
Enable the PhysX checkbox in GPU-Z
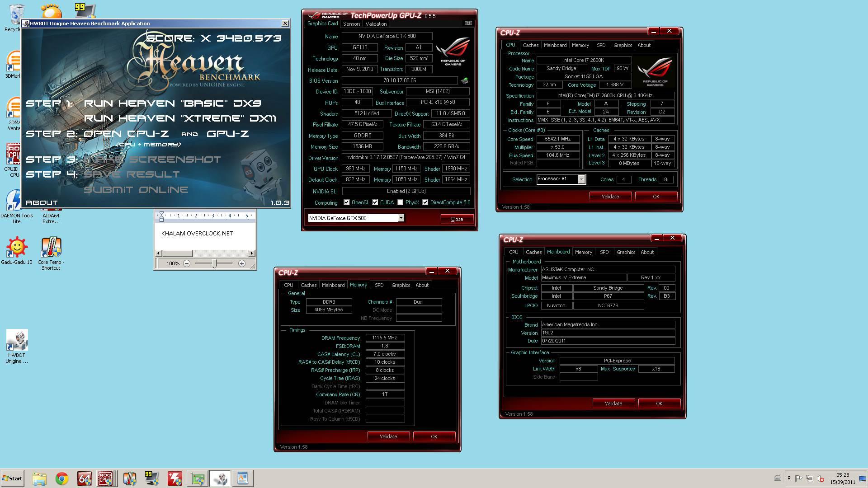tap(401, 202)
